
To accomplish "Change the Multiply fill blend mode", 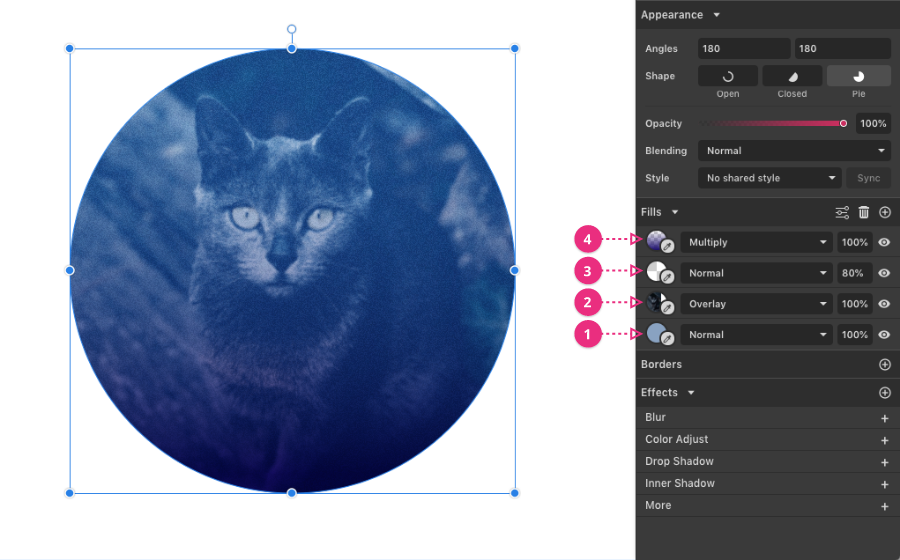I will point(757,242).
